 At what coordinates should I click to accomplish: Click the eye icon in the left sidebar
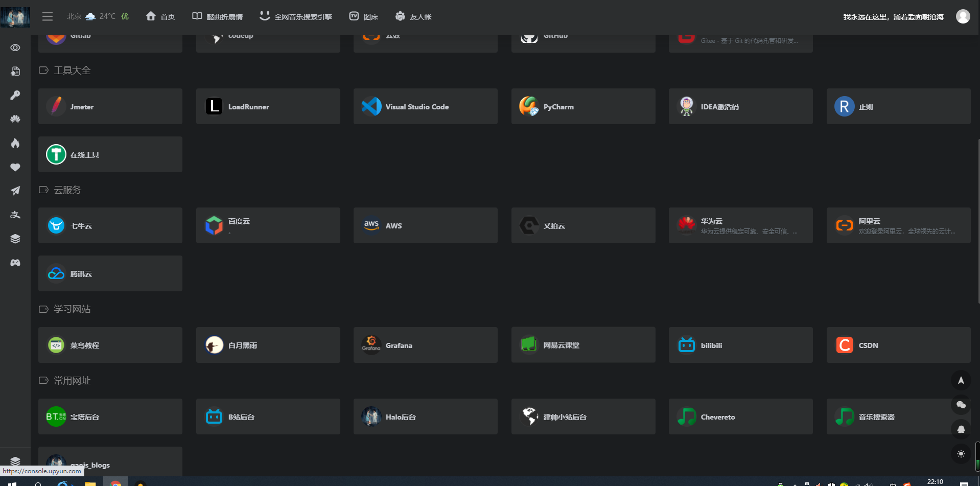(x=15, y=48)
